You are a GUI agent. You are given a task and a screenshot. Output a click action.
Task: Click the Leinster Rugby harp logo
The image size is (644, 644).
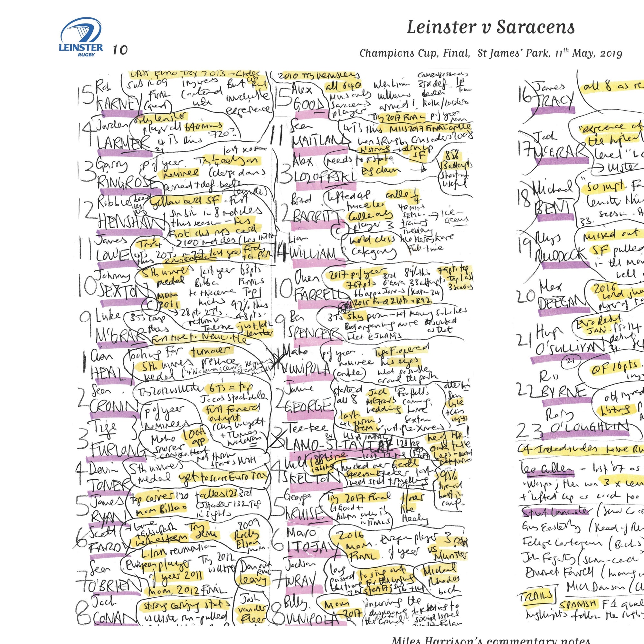[82, 38]
